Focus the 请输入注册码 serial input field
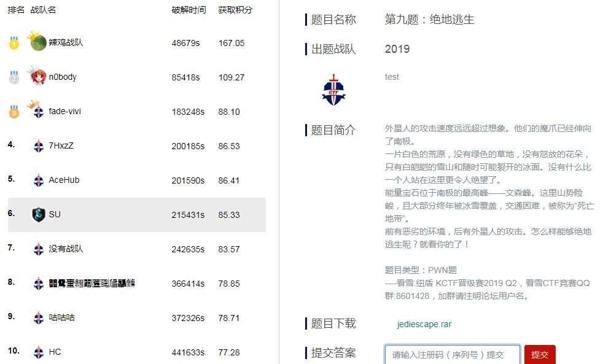Image resolution: width=603 pixels, height=364 pixels. click(452, 354)
